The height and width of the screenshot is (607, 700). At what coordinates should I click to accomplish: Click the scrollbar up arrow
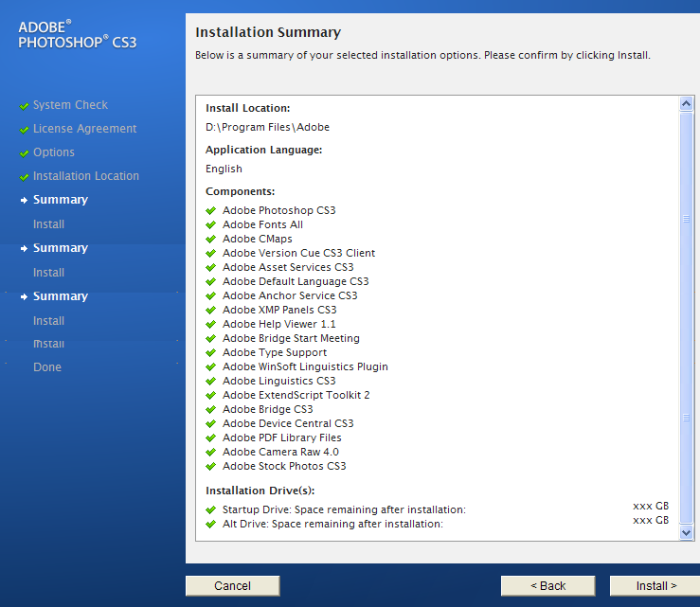pos(686,103)
